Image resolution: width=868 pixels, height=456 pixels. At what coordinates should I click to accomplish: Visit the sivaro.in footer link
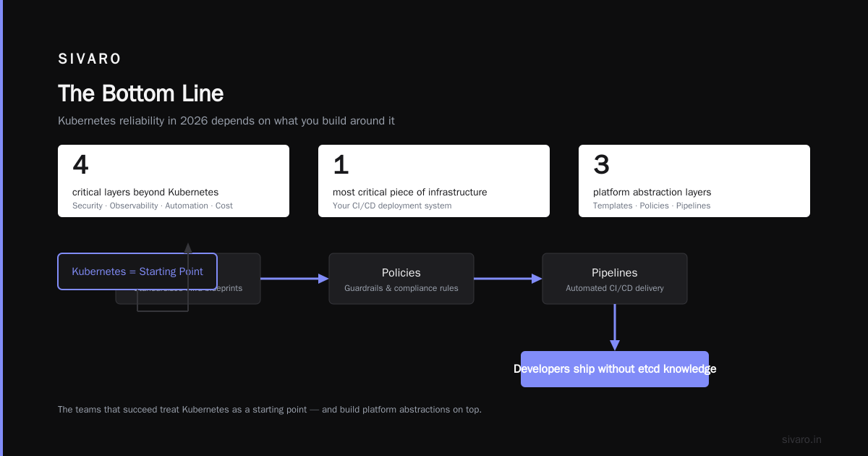[802, 439]
